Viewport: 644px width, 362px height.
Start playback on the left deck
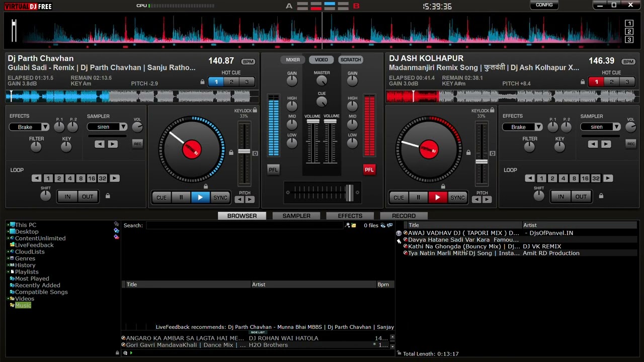tap(200, 198)
